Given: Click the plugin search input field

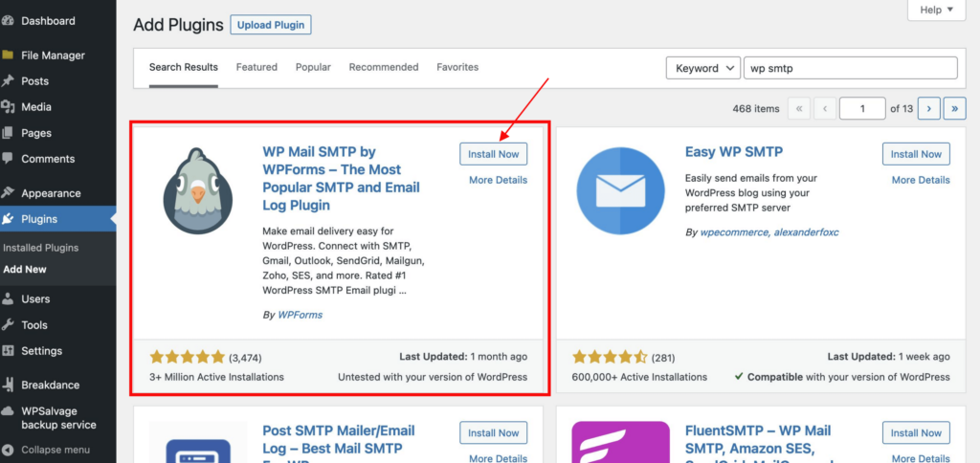Looking at the screenshot, I should [850, 68].
